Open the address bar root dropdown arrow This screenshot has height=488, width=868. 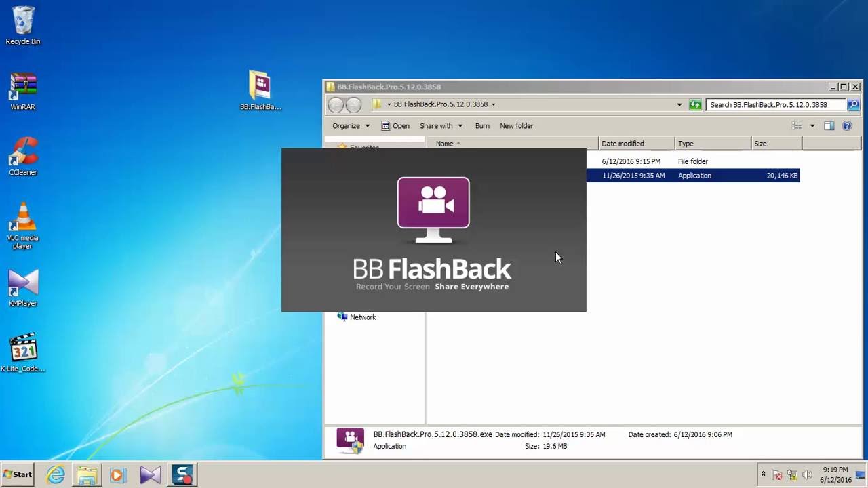tap(389, 104)
